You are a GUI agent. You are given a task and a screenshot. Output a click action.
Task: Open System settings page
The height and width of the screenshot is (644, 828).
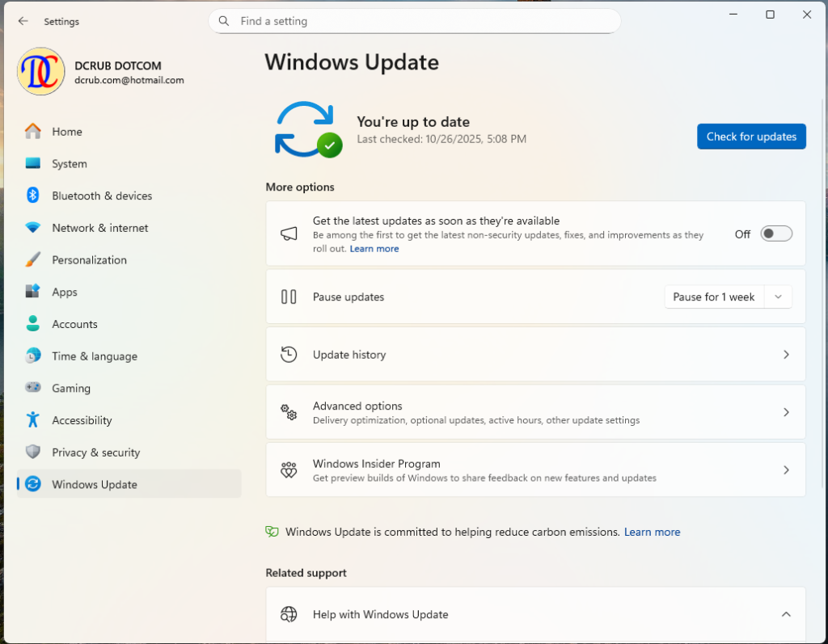[x=129, y=164]
